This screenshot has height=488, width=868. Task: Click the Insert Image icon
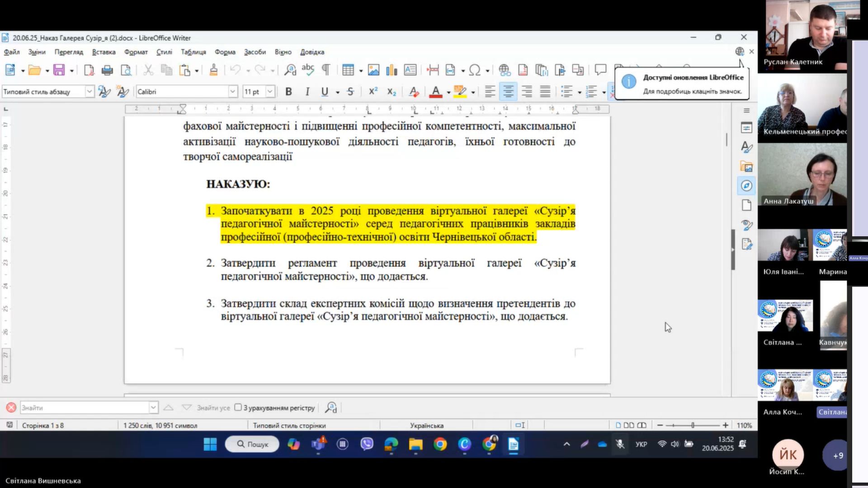point(373,70)
